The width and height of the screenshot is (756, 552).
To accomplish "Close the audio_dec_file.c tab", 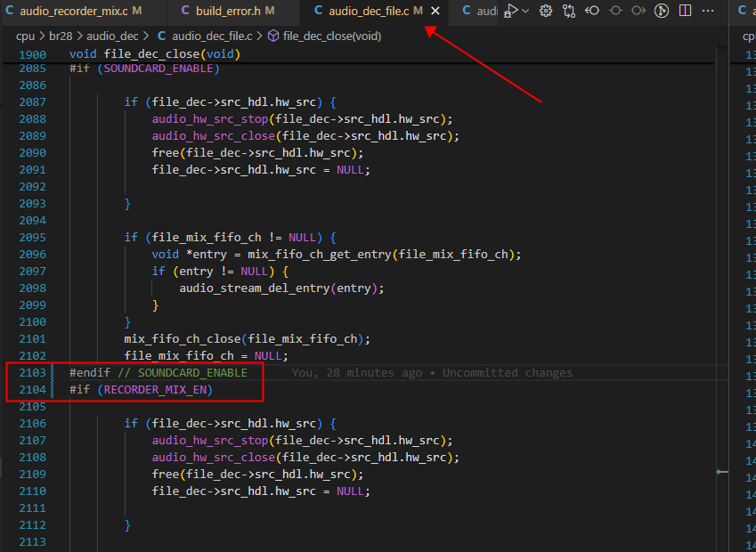I will [x=435, y=11].
